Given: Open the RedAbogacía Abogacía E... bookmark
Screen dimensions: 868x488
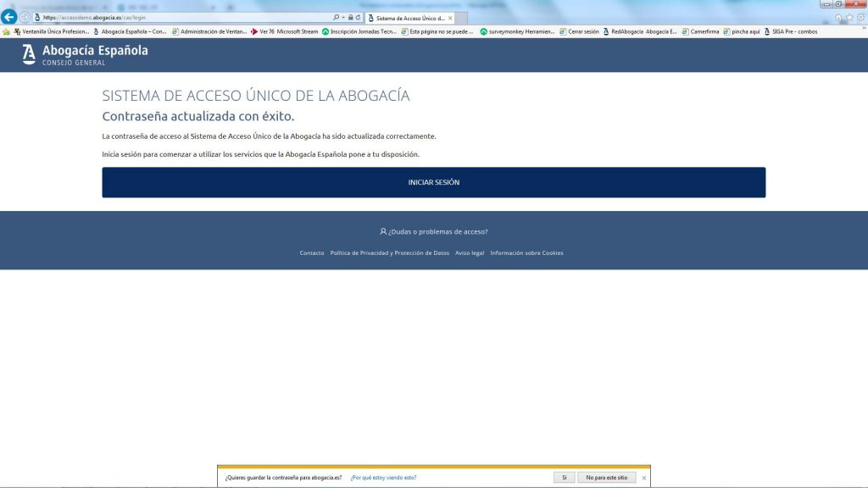Looking at the screenshot, I should click(x=640, y=32).
